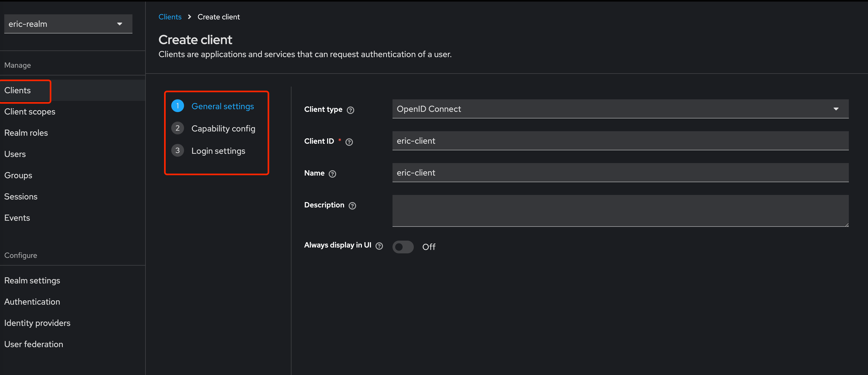The height and width of the screenshot is (375, 868).
Task: Select the Login settings wizard step
Action: click(218, 151)
